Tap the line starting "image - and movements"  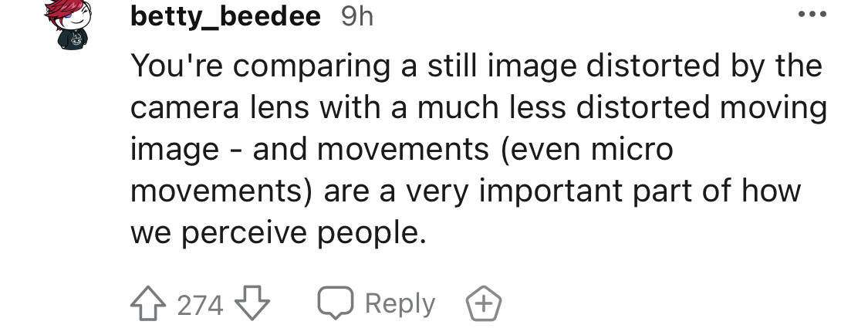[x=402, y=149]
